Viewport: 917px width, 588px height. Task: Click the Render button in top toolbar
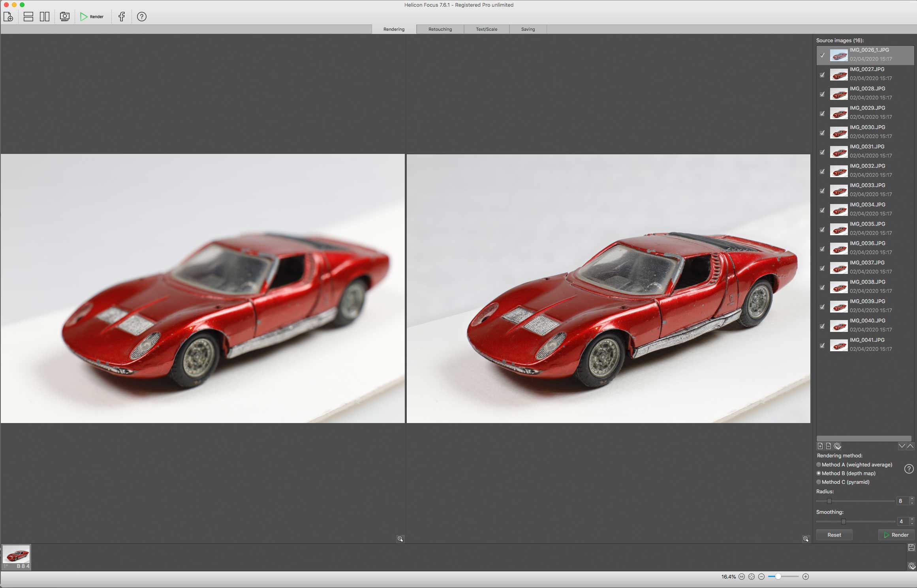tap(92, 17)
